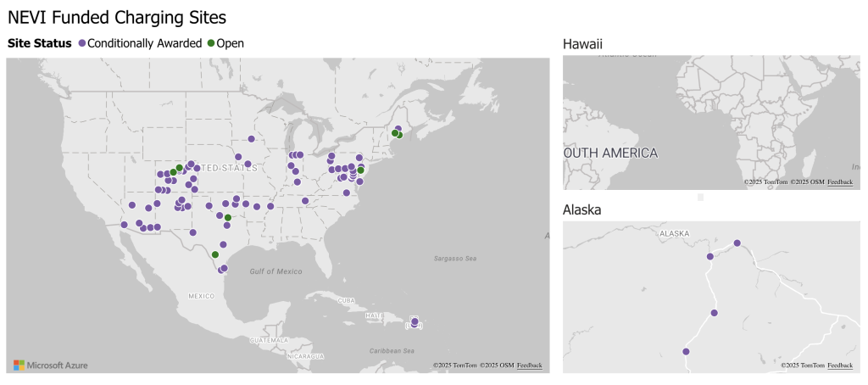
Task: Click the lone purple marker in Tennessee
Action: point(304,201)
